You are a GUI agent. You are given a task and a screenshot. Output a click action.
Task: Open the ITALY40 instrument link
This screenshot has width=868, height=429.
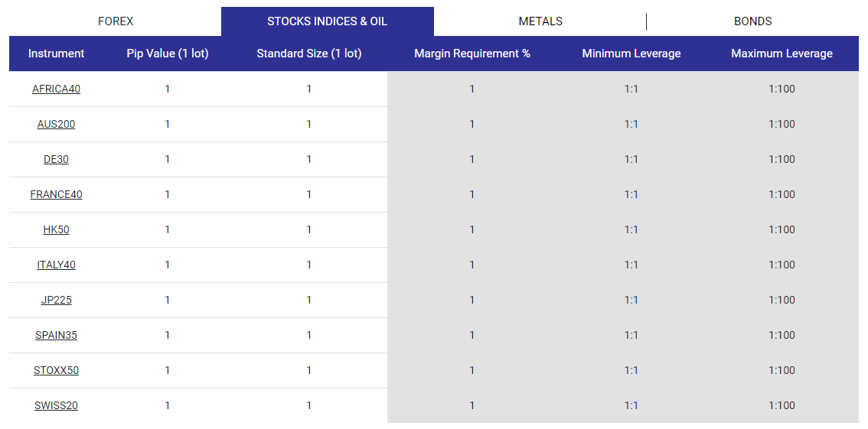tap(56, 265)
